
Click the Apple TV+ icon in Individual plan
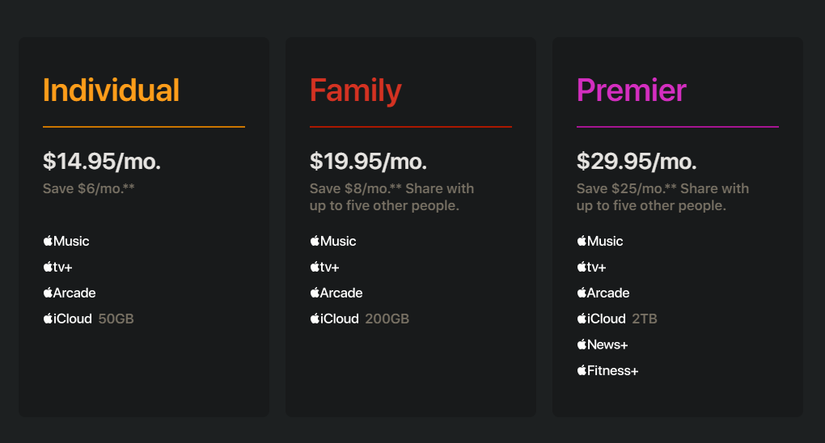(x=59, y=267)
